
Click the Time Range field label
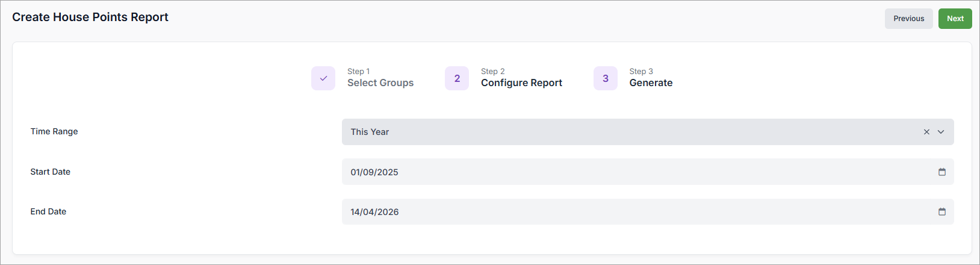coord(54,131)
